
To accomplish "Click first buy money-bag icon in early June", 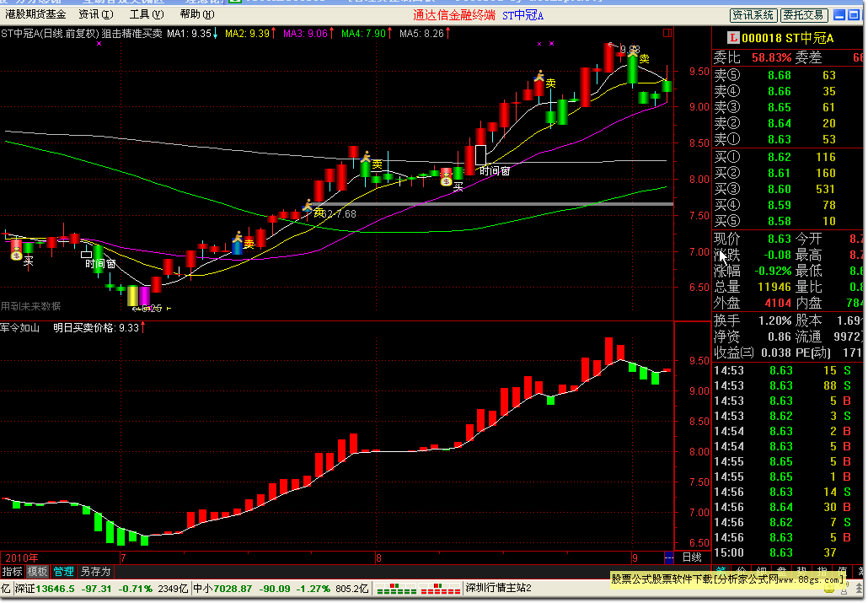I will [16, 255].
